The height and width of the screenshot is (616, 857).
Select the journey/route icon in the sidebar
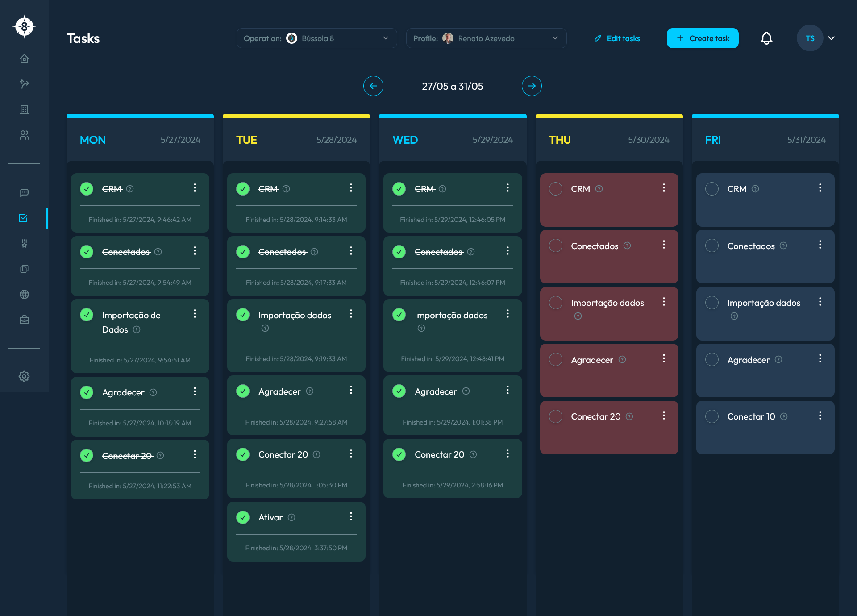24,84
